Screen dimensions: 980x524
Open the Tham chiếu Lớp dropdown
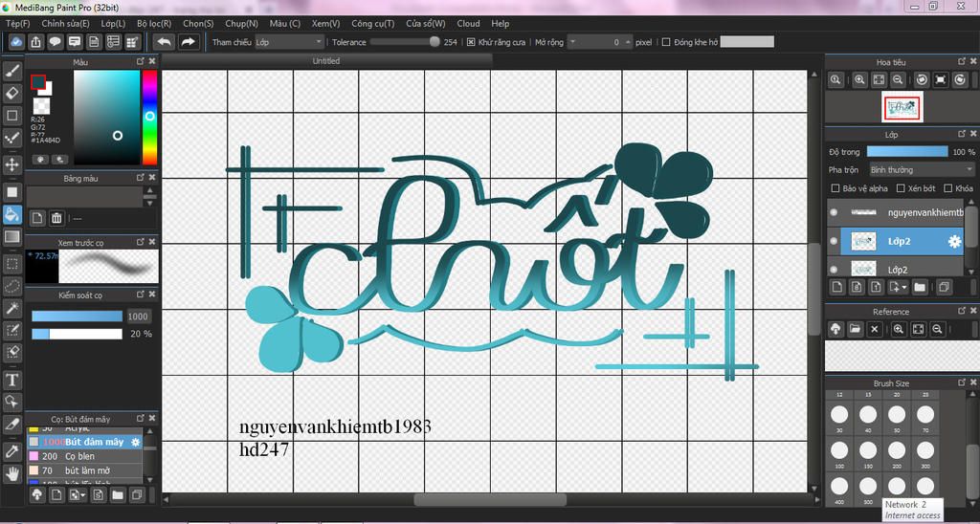pyautogui.click(x=289, y=42)
